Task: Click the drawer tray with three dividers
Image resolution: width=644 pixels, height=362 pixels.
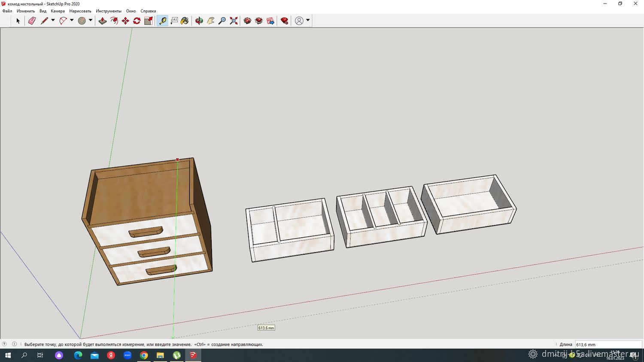Action: [x=382, y=217]
